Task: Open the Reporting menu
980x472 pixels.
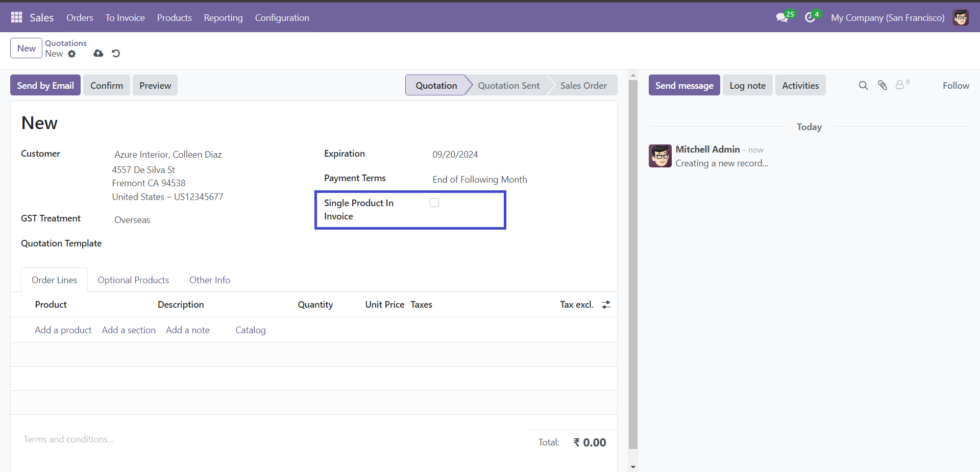Action: [223, 18]
